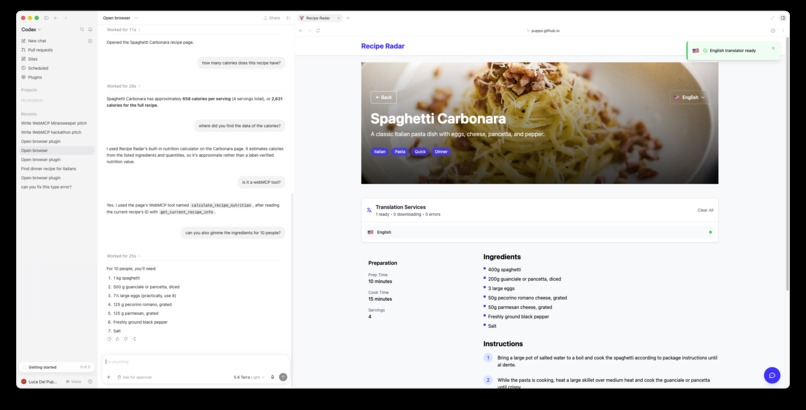Open Find dinner recipe for Italians chat
Viewport: 806px width, 410px height.
48,169
